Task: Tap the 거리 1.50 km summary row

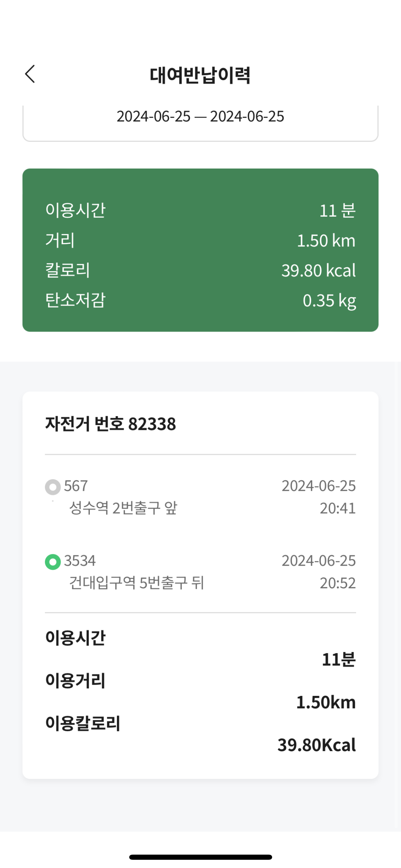Action: point(200,240)
